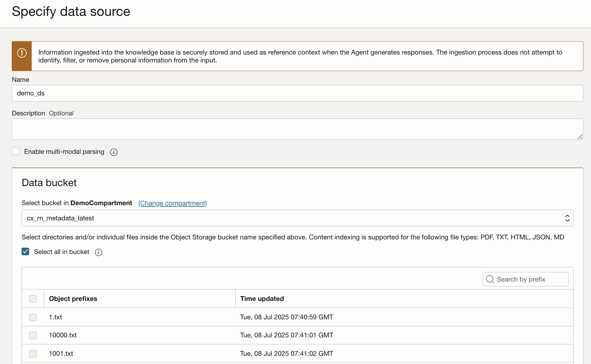Toggle the header checkbox for all object prefixes
Image resolution: width=591 pixels, height=364 pixels.
tap(33, 299)
